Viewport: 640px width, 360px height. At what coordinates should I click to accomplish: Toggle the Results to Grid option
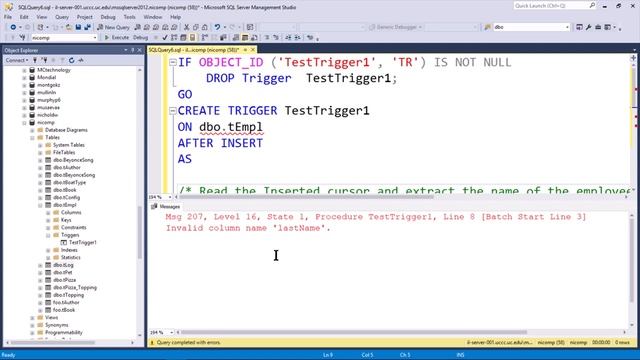coord(245,38)
